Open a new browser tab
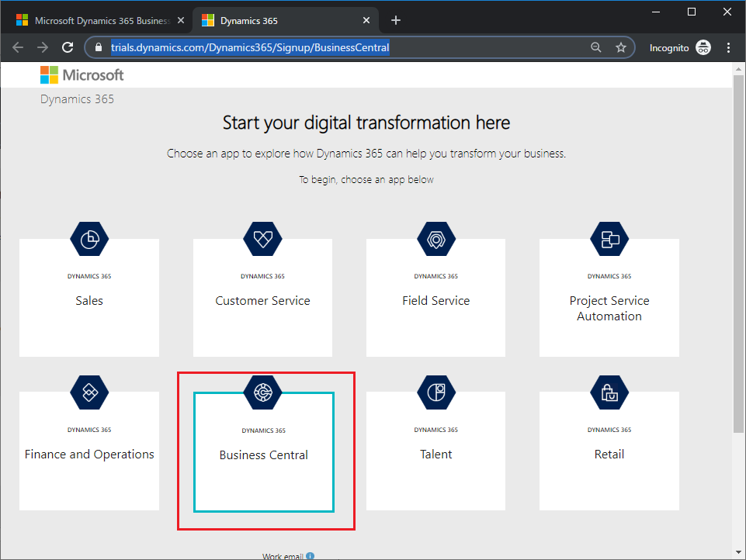746x560 pixels. pyautogui.click(x=396, y=20)
